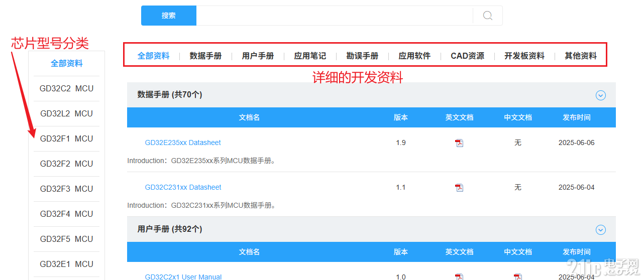Select GD32E1 MCU in the sidebar
644x280 pixels.
[x=67, y=264]
